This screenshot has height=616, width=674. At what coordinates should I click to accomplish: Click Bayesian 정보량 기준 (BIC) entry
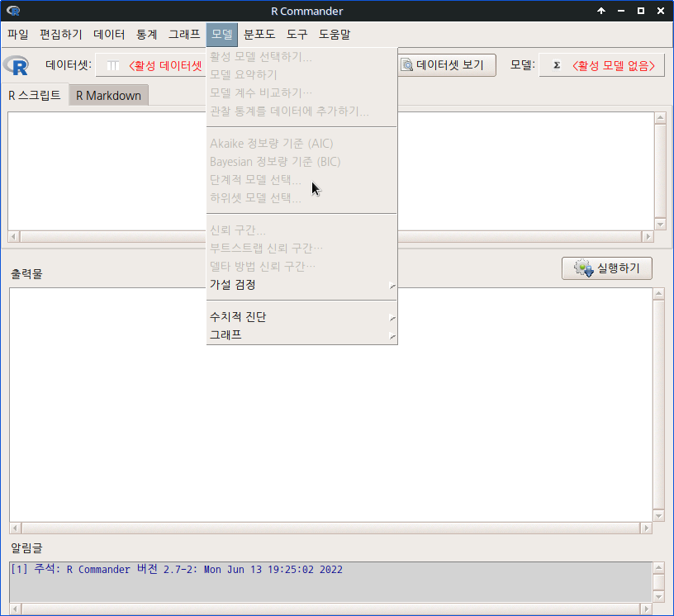(301, 162)
